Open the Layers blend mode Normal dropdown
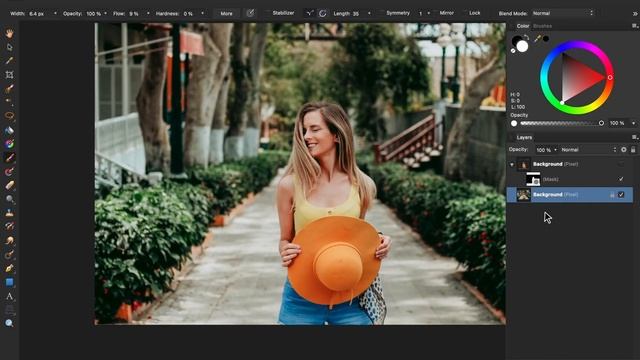The image size is (640, 360). (x=588, y=150)
